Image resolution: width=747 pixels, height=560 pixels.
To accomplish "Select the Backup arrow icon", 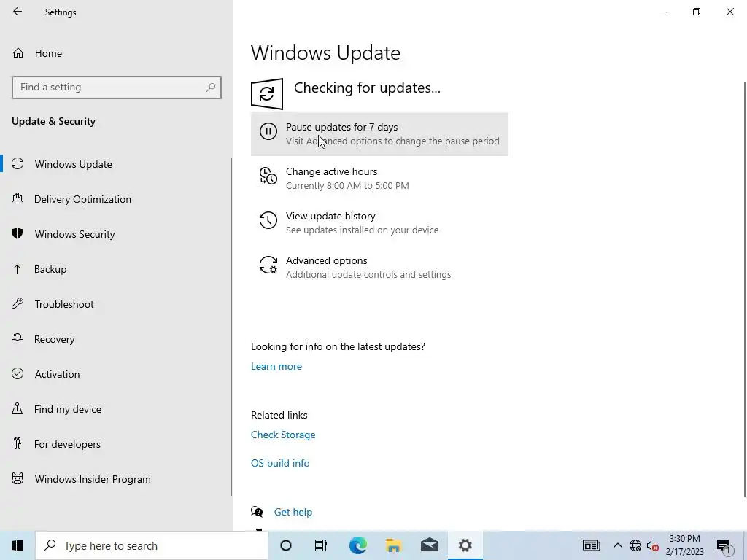I will 18,268.
